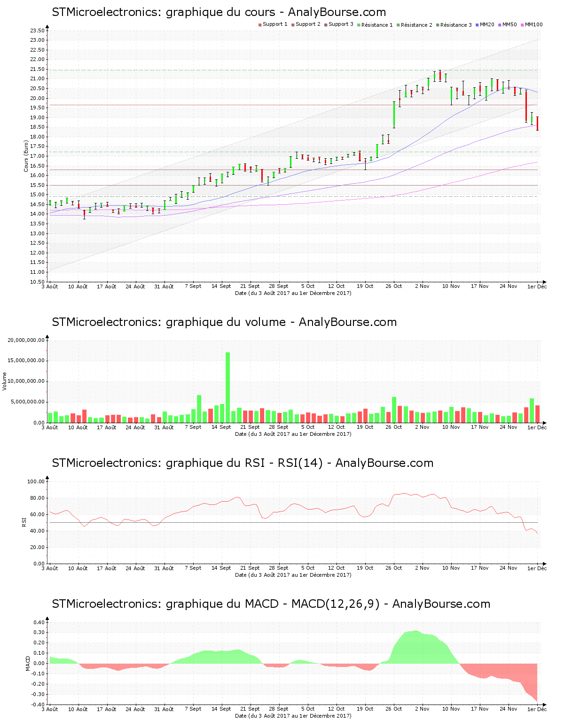Screen dimensions: 564x728
Task: Click the 23.50 value on the price axis
Action: 38,31
